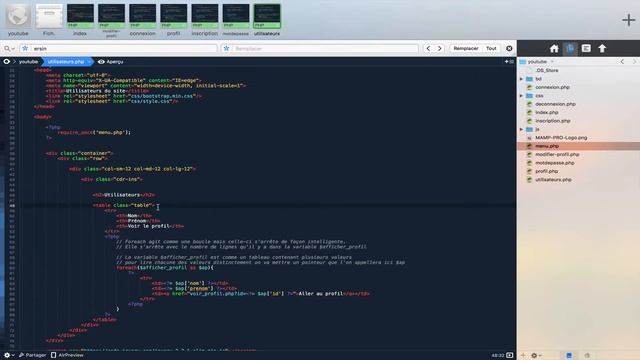640x360 pixels.
Task: Open the sidebar gear action menu
Action: point(536,356)
